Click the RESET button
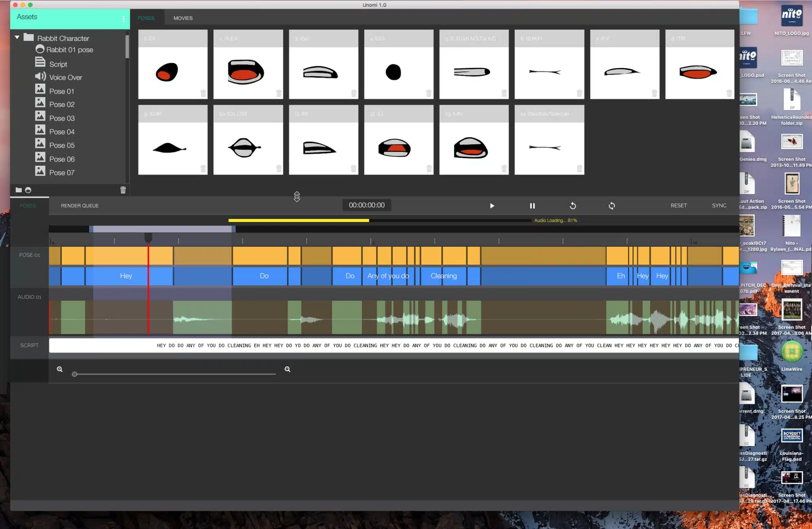Image resolution: width=812 pixels, height=529 pixels. (x=678, y=205)
